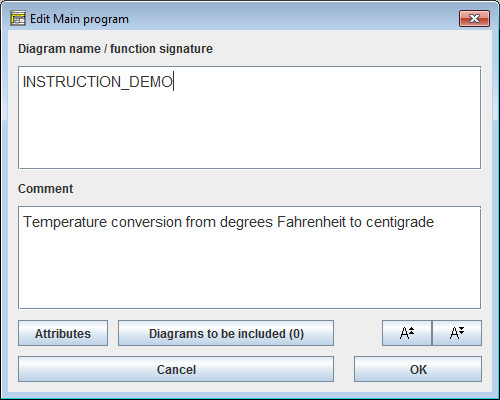500x400 pixels.
Task: Close the Edit Main program dialog
Action: (x=474, y=18)
